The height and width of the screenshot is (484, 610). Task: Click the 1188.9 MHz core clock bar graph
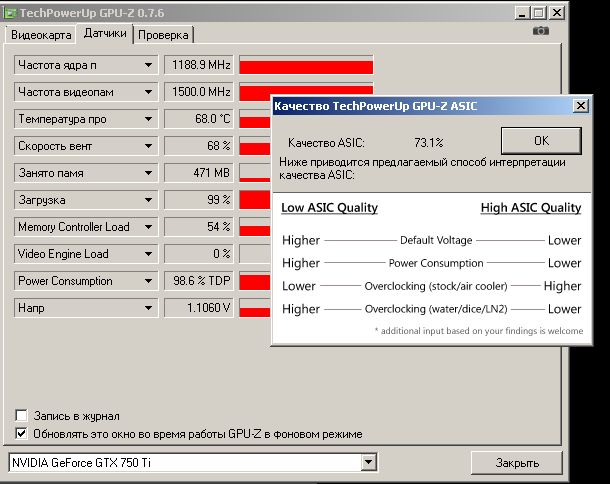coord(307,65)
